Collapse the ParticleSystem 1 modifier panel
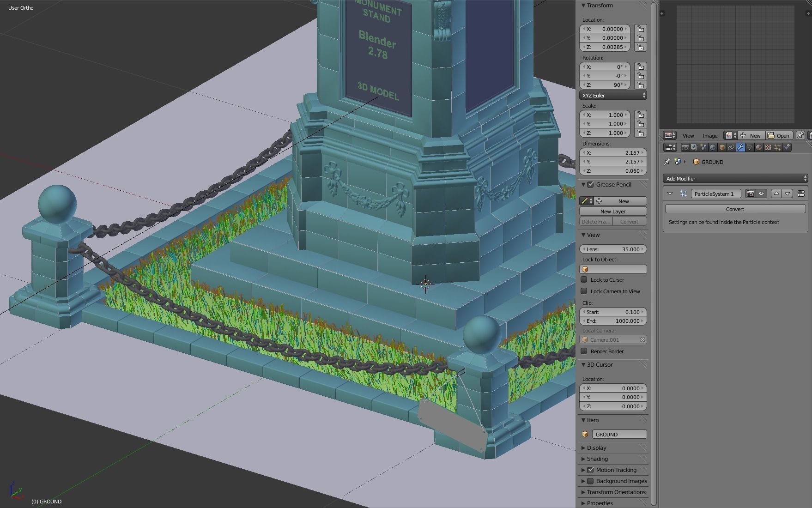The height and width of the screenshot is (508, 812). pyautogui.click(x=670, y=194)
